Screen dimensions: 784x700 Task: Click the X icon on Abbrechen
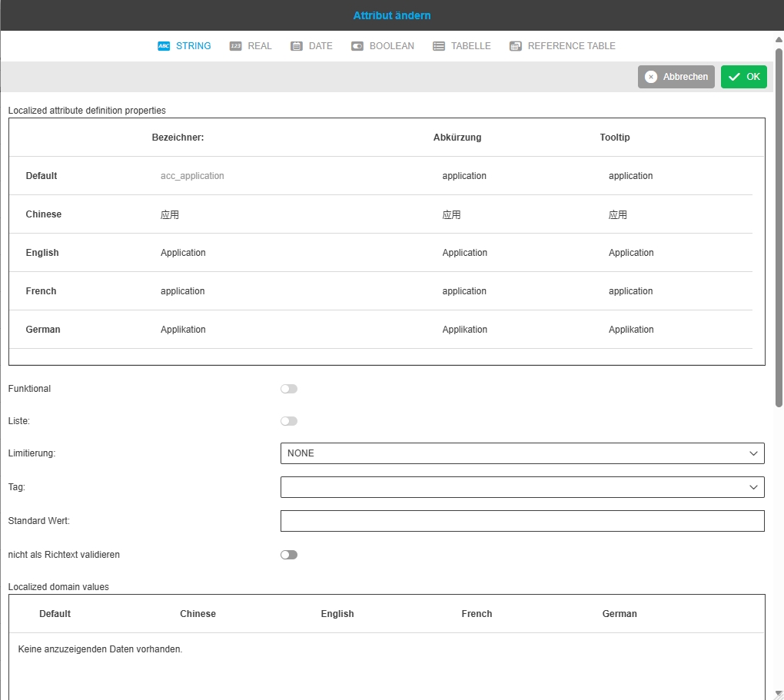tap(651, 77)
